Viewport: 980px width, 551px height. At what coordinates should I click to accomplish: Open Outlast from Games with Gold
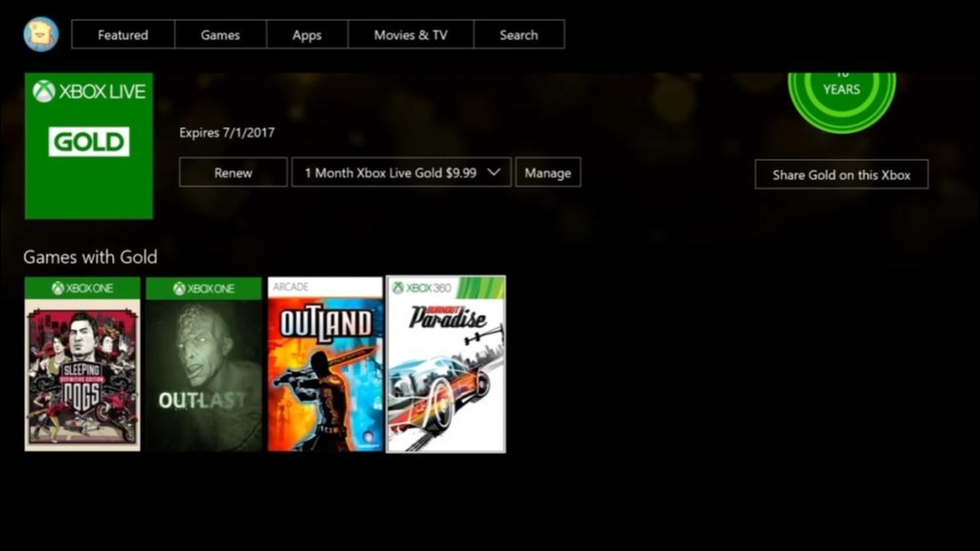pos(203,373)
